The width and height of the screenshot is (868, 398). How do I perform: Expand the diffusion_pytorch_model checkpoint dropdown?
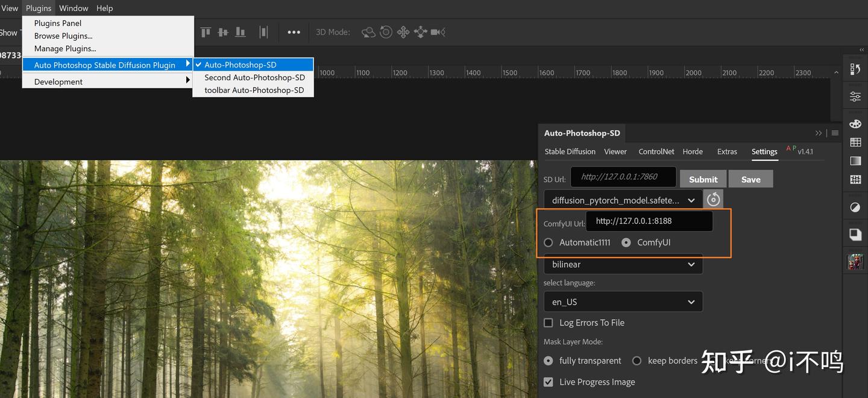click(x=623, y=200)
